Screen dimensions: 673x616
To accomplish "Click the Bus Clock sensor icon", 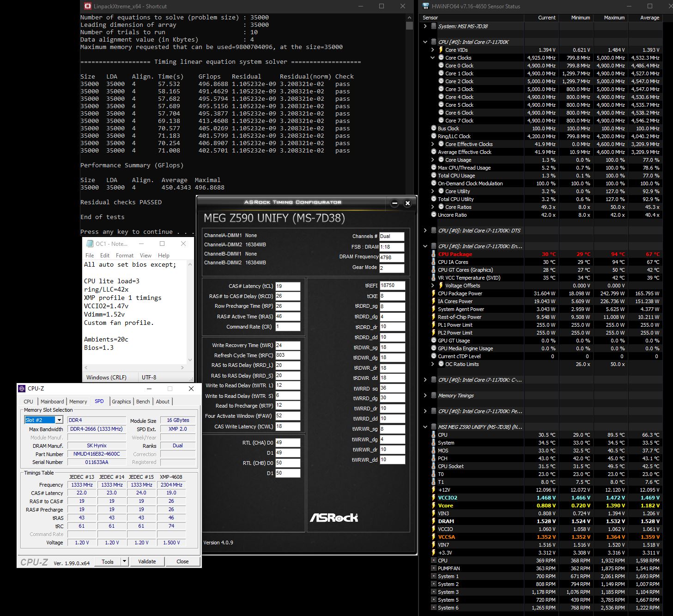I will [434, 128].
